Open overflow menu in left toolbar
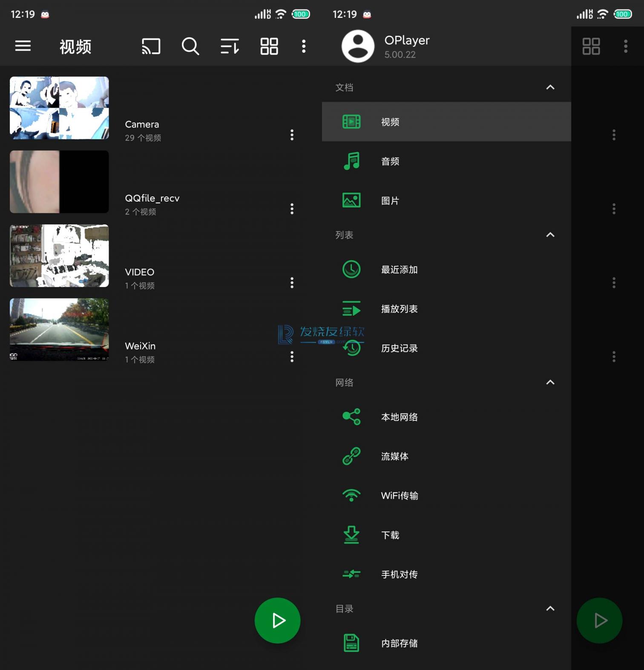 pos(304,46)
